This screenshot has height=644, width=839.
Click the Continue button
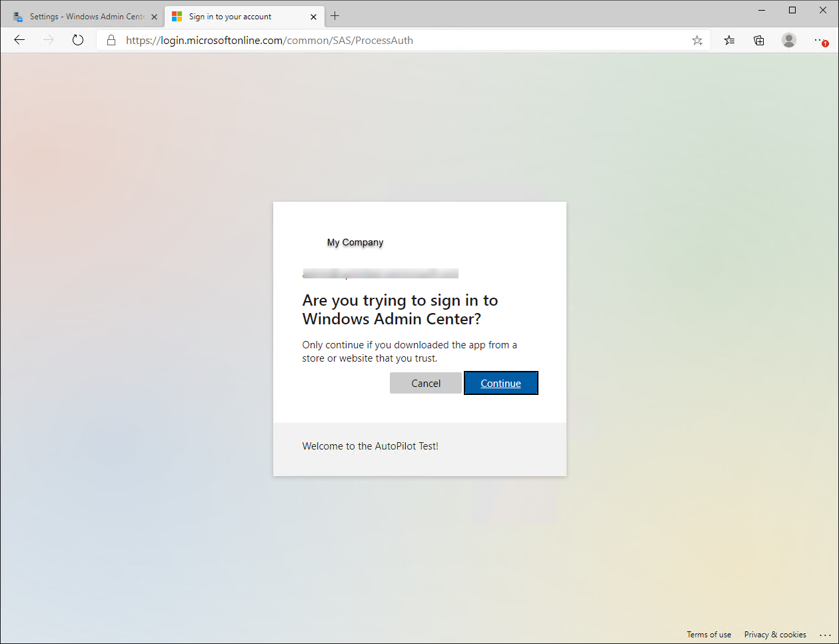tap(501, 383)
